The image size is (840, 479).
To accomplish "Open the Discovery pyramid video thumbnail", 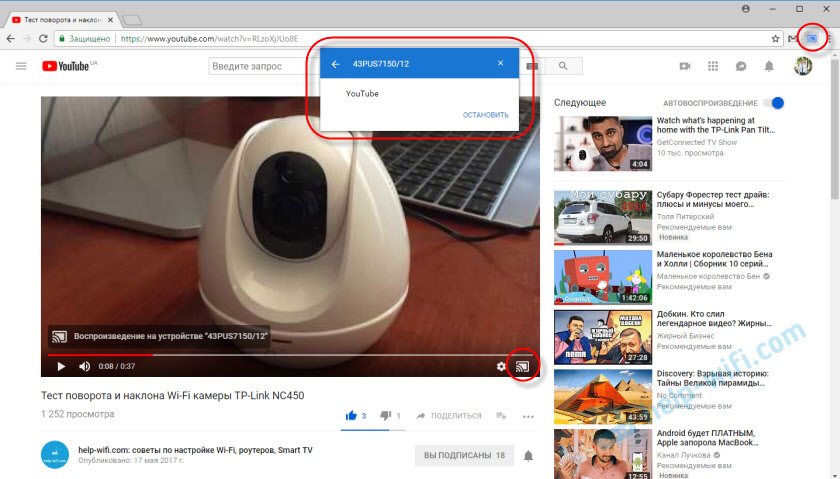I will tap(603, 396).
